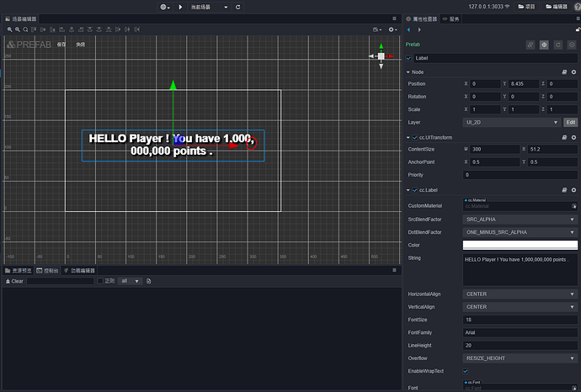Click the second magnifier zoom icon
This screenshot has width=581, height=392.
click(x=18, y=29)
